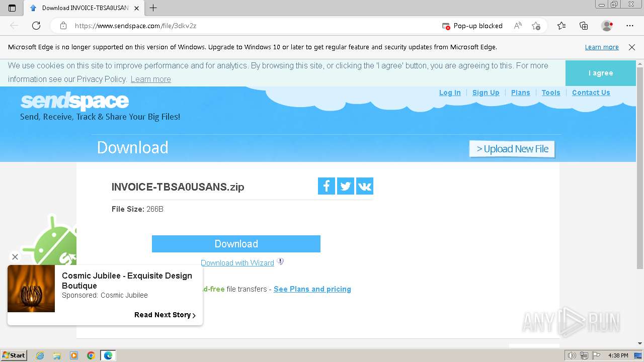Click the sendspace logo

74,102
